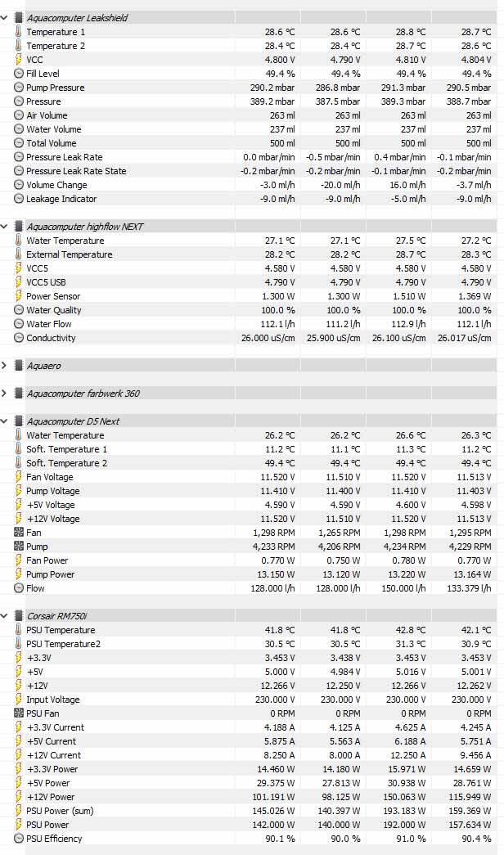Click the thermometer icon for External Temperature
The height and width of the screenshot is (855, 504).
[x=19, y=254]
